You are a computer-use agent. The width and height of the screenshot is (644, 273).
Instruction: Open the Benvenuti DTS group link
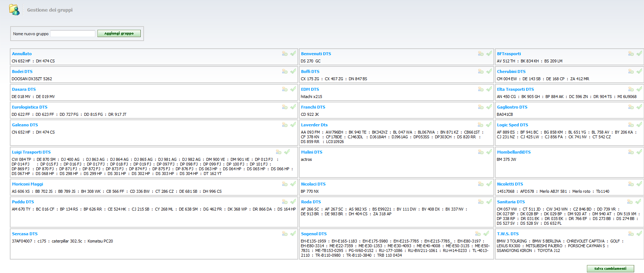point(316,54)
